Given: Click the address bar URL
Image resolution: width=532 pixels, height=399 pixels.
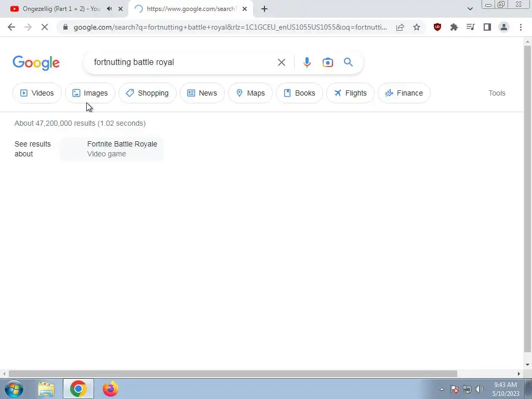Looking at the screenshot, I should 230,27.
